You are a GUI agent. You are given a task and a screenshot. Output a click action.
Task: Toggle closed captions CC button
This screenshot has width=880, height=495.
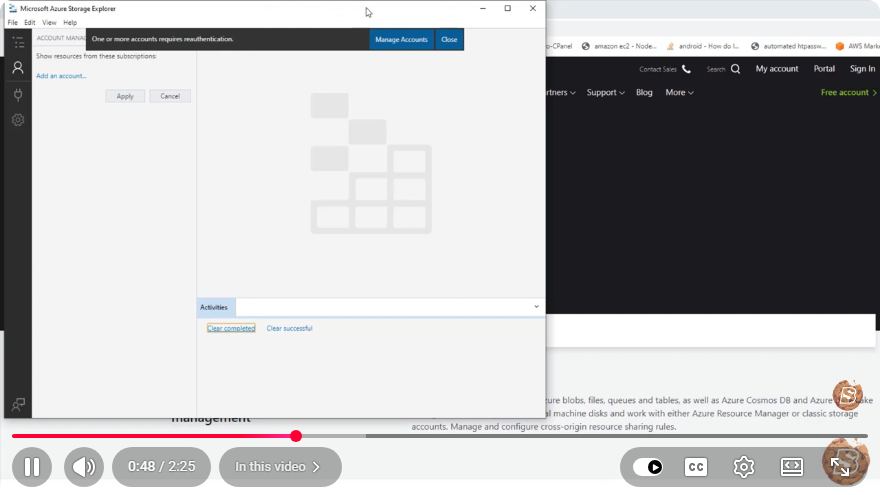point(696,466)
